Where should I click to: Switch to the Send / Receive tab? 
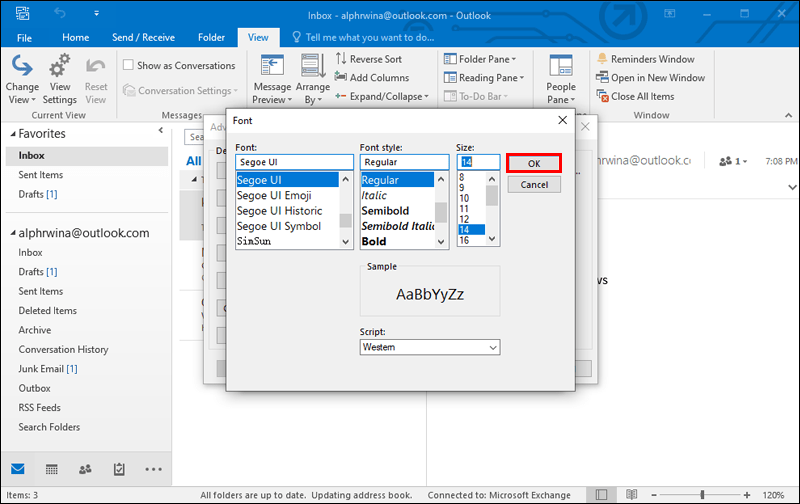click(143, 38)
